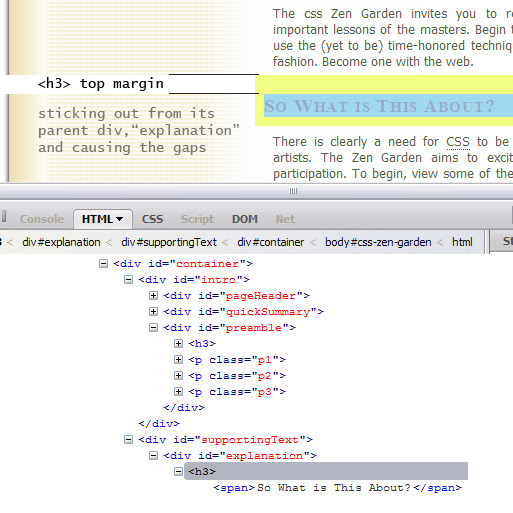Viewport: 513px width, 513px height.
Task: Expand the p class="p1" node
Action: (178, 360)
